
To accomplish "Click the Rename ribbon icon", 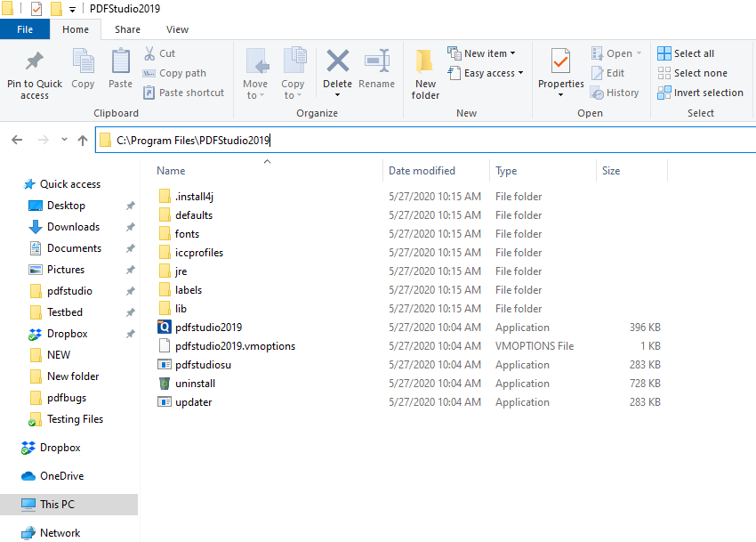I will coord(376,61).
